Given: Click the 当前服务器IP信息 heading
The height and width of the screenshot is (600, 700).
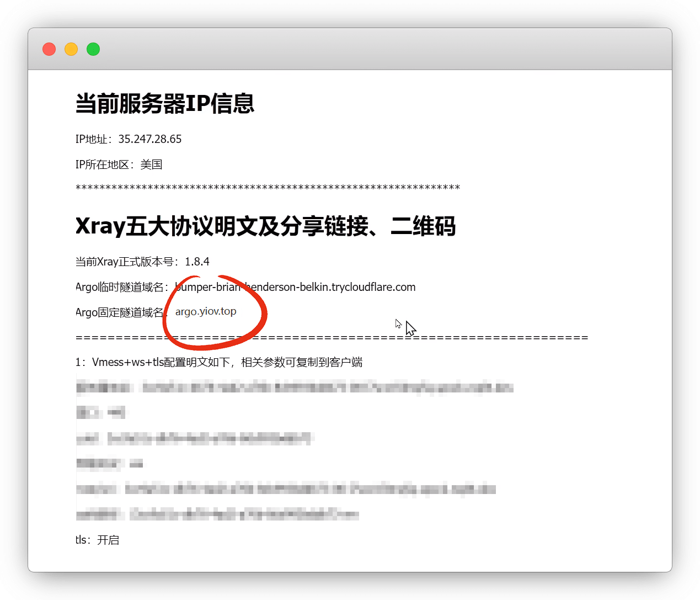Looking at the screenshot, I should 164,104.
